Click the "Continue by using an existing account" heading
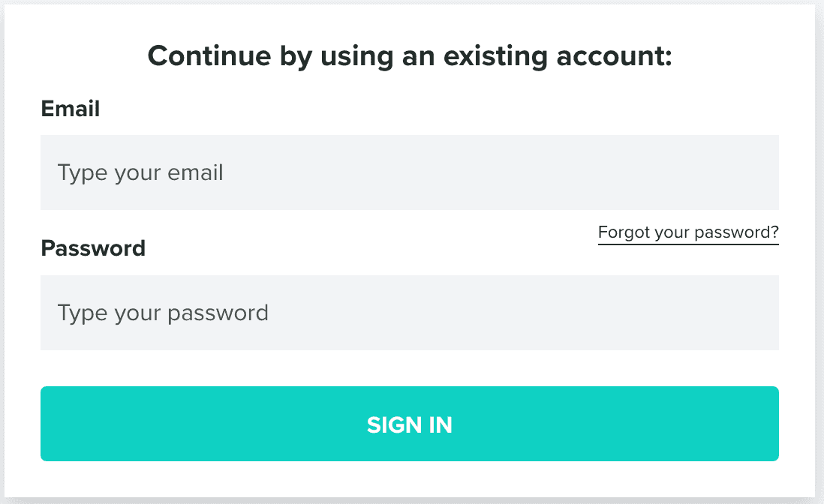 [409, 56]
